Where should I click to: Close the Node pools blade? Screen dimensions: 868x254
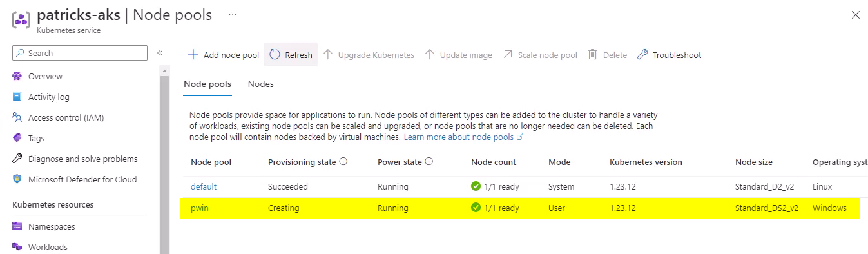coord(856,15)
